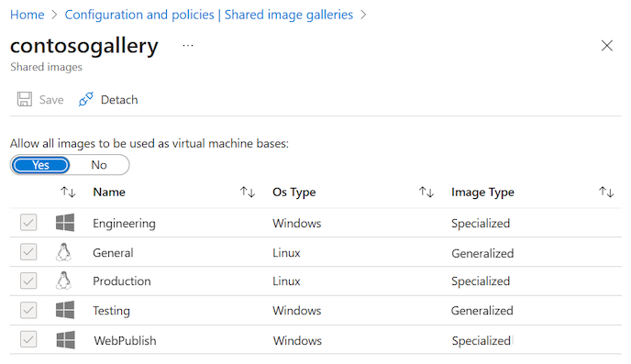Select the WebPublish image name

pyautogui.click(x=125, y=341)
